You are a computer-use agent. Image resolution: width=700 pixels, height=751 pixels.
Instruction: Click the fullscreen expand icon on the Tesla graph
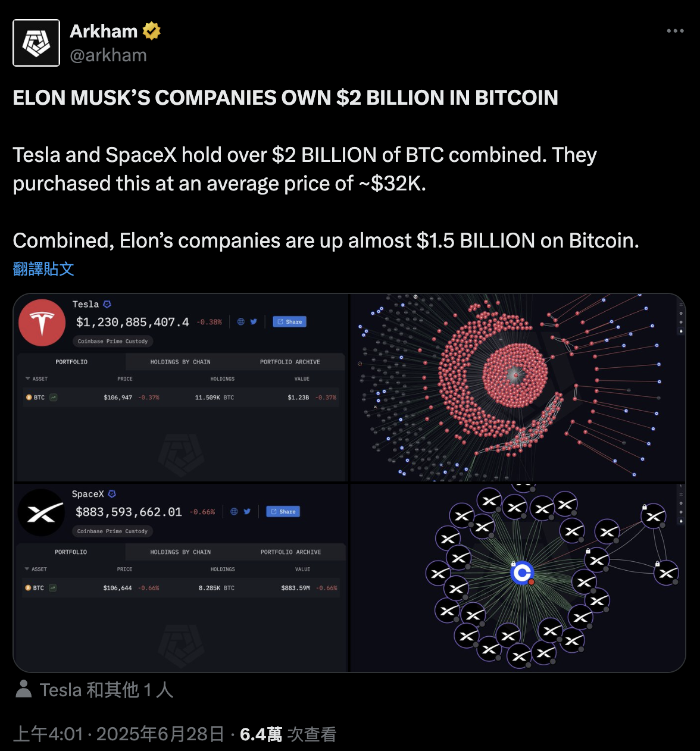[x=681, y=305]
